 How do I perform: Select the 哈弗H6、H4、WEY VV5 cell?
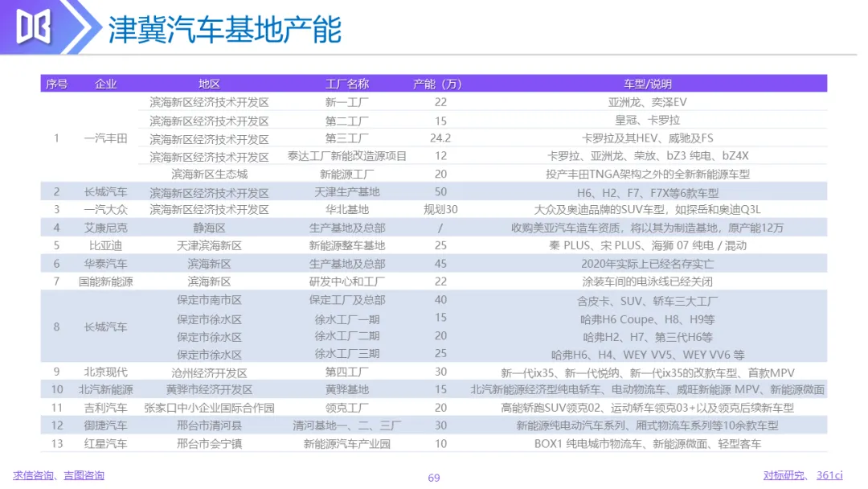coord(647,355)
